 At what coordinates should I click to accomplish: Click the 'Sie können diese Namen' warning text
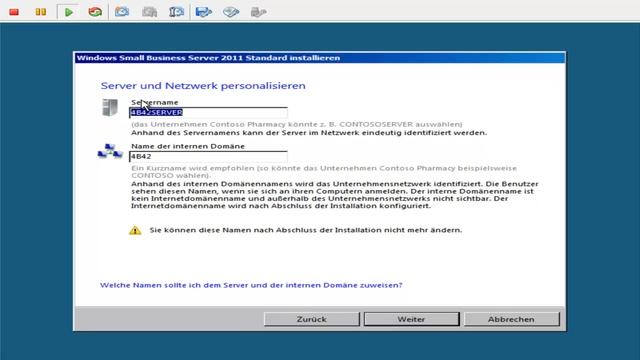[x=306, y=230]
